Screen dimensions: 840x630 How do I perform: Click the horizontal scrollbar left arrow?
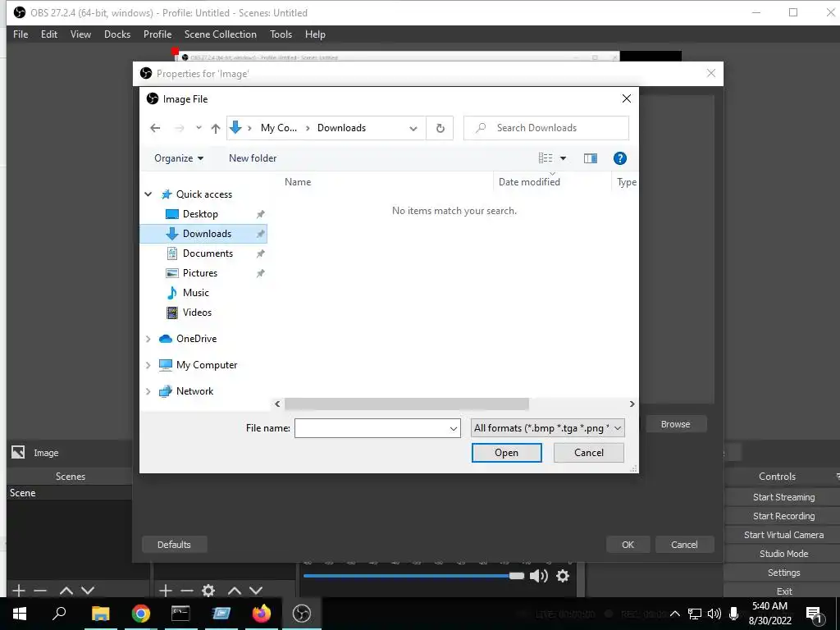point(277,404)
